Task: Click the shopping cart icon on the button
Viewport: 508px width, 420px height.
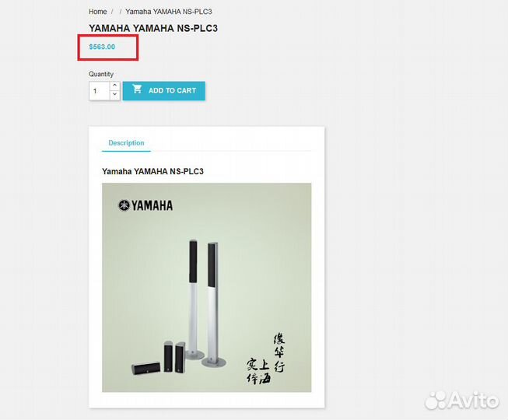Action: coord(137,89)
